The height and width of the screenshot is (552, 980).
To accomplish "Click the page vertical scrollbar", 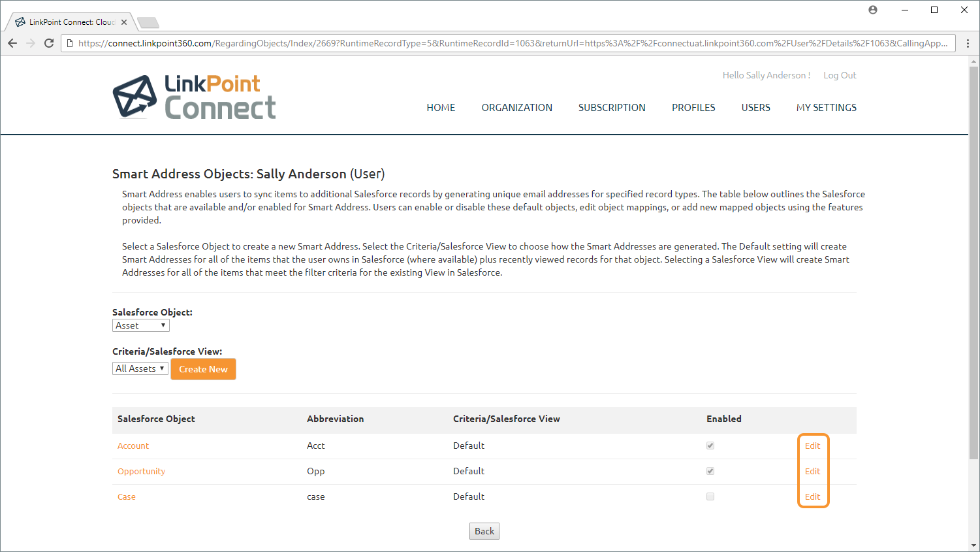I will coord(973,261).
